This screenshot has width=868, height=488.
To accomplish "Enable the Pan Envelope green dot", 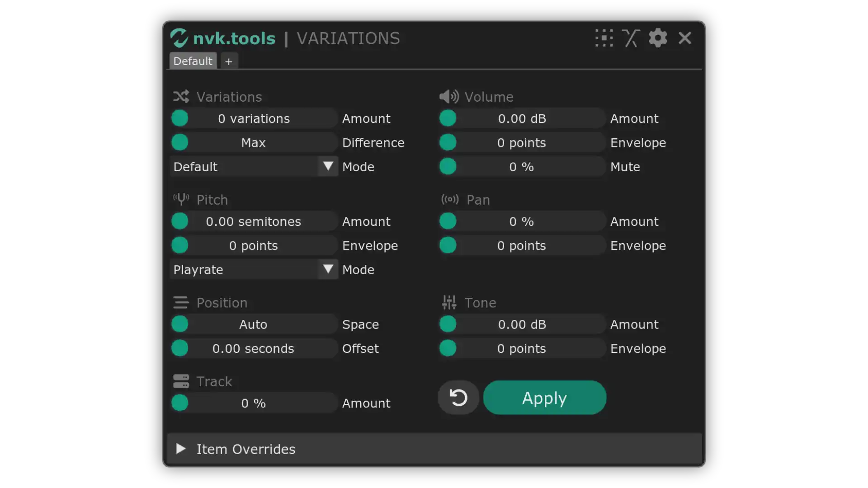I will [x=447, y=245].
